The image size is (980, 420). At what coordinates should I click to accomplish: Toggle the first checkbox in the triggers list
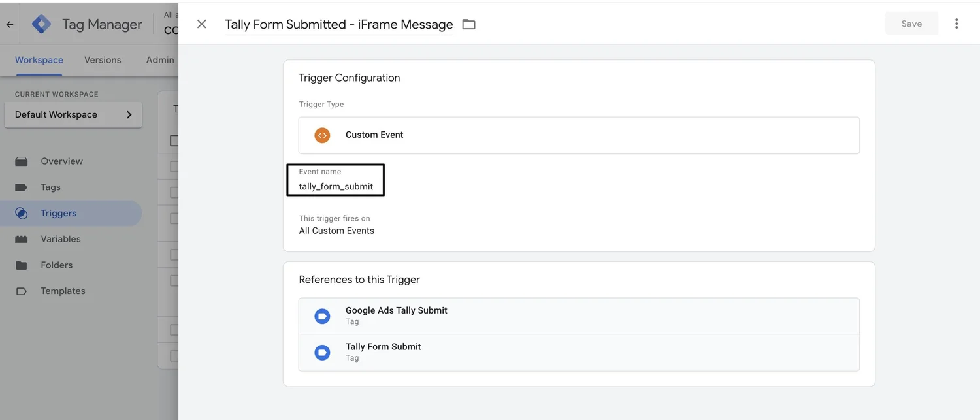click(174, 166)
